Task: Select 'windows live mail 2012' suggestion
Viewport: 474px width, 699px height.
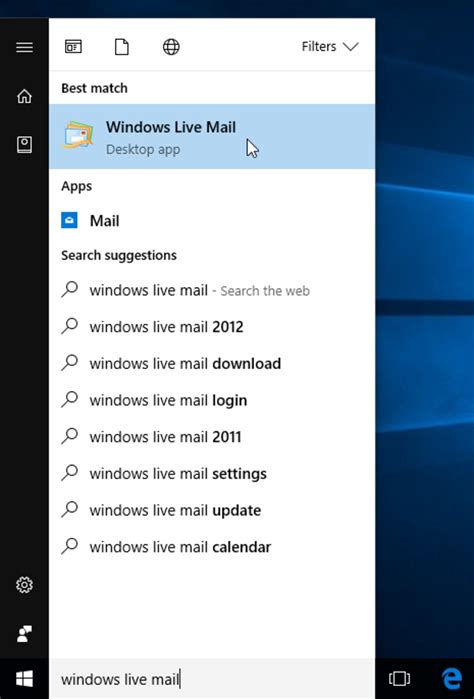Action: 212,327
